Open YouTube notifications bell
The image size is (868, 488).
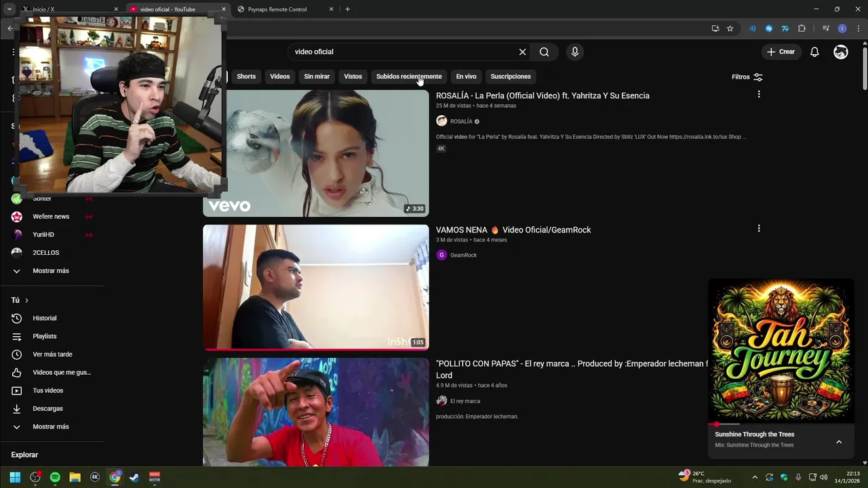click(814, 52)
